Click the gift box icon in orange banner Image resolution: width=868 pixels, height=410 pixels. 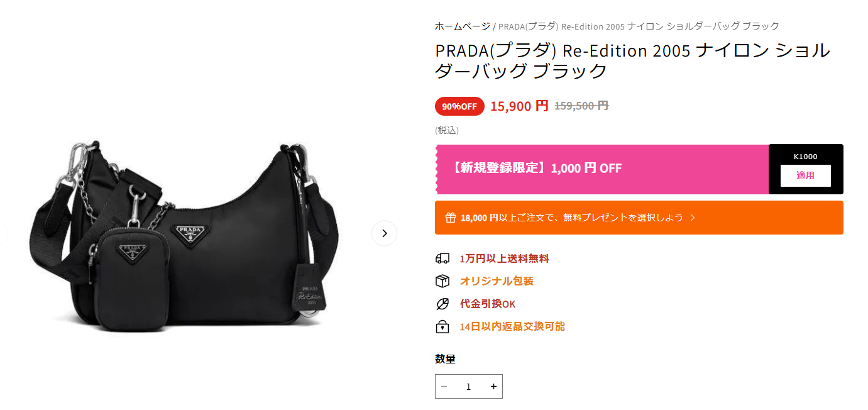click(450, 218)
